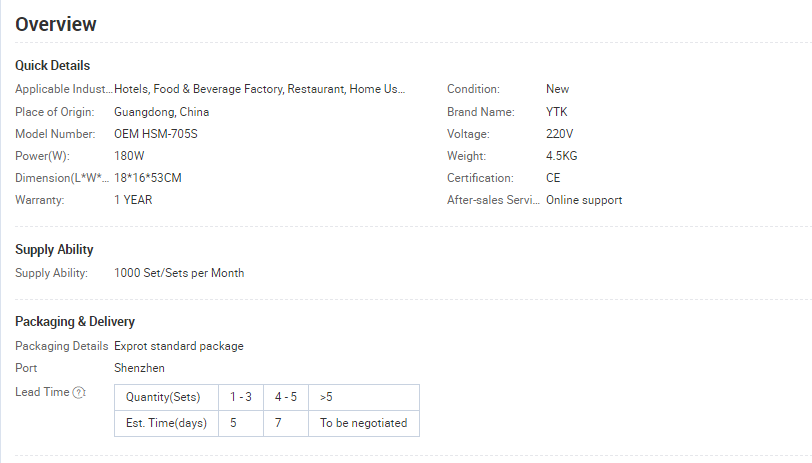Viewport: 812px width, 463px height.
Task: Click the Lead Time help question-mark icon
Action: pos(79,393)
